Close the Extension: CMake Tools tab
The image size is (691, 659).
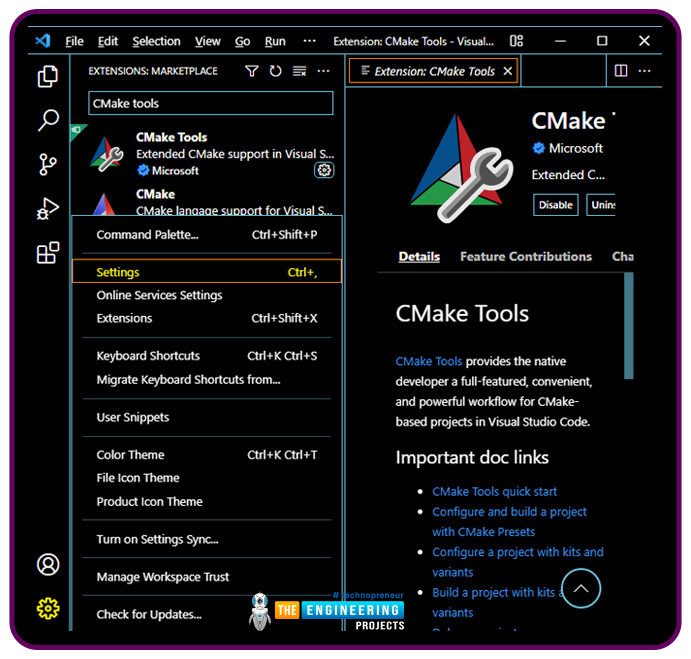pyautogui.click(x=508, y=71)
